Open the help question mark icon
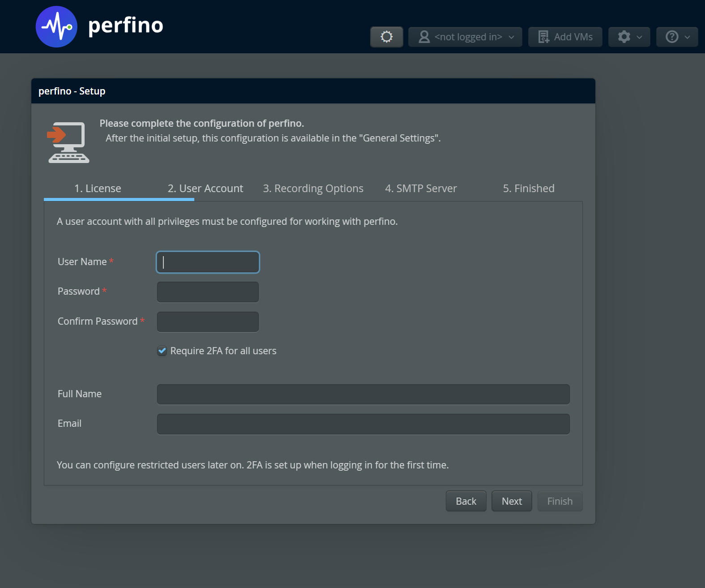This screenshot has width=705, height=588. (672, 37)
